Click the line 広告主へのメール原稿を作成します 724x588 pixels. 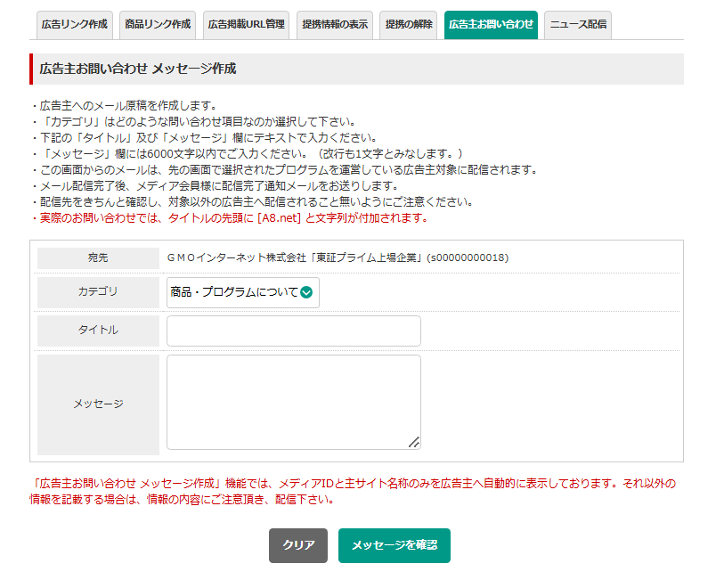(x=125, y=106)
